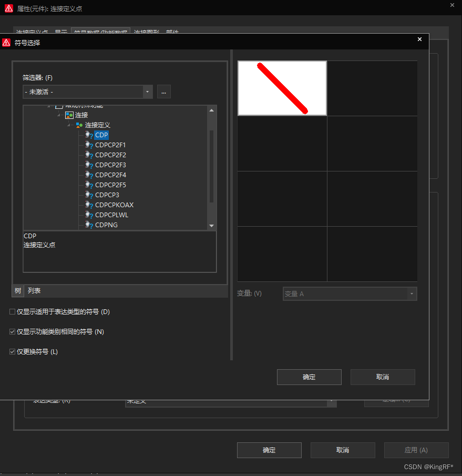The width and height of the screenshot is (462, 476).
Task: Click 取消 in the 属性(元件) window
Action: [343, 450]
